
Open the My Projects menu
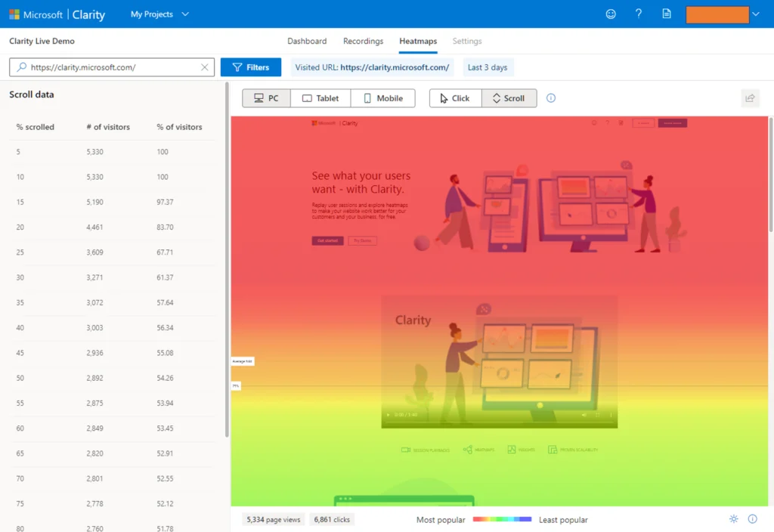[159, 14]
